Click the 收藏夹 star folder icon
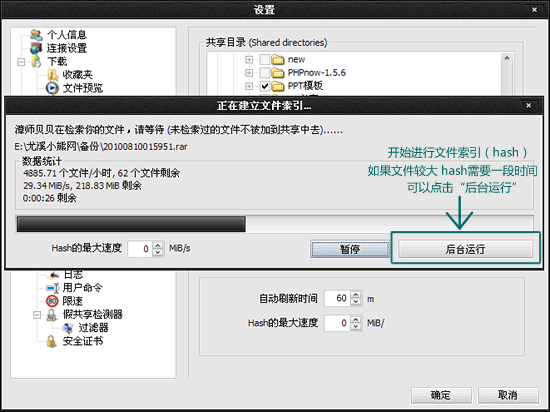This screenshot has width=550, height=412. [52, 74]
